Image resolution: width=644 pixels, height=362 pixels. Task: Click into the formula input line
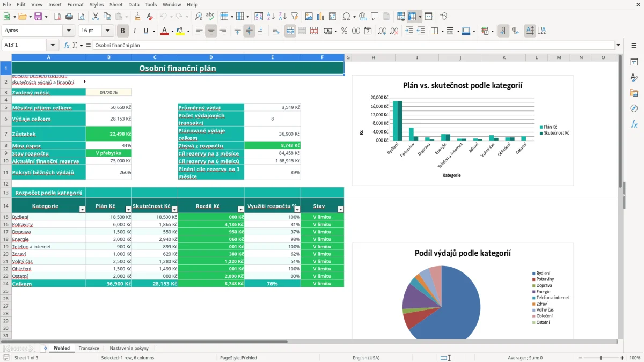tap(353, 45)
